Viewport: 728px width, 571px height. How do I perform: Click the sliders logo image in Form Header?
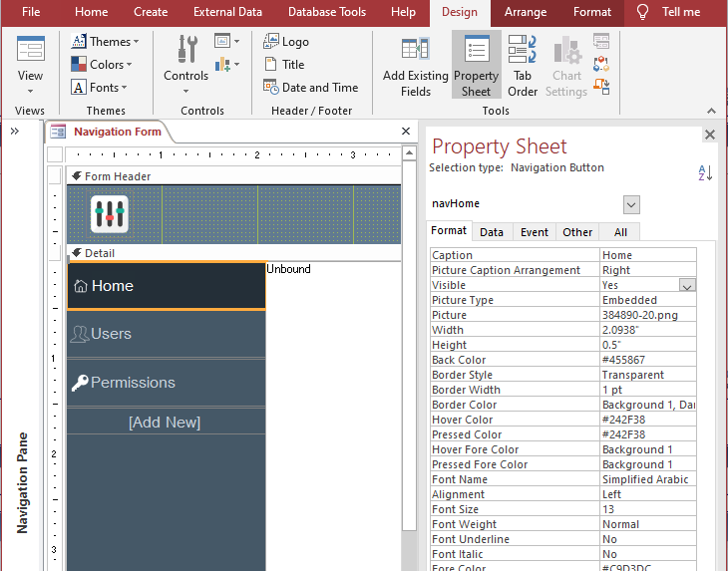[110, 214]
